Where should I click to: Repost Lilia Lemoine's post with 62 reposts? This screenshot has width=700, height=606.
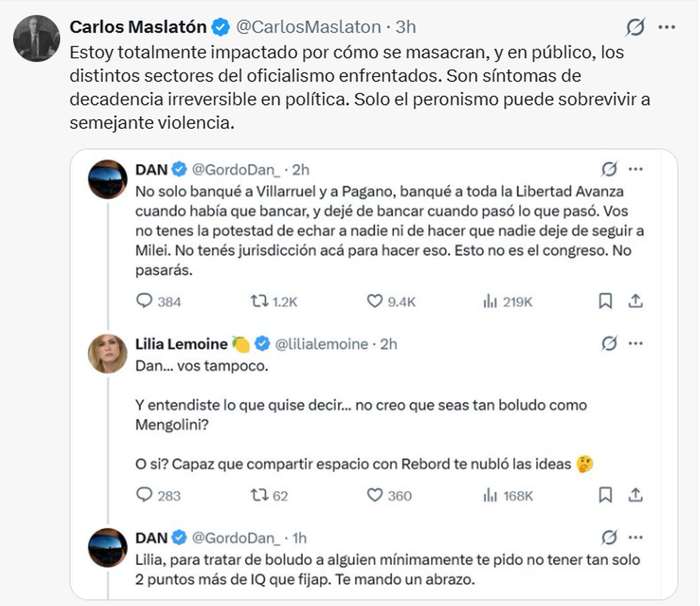coord(259,495)
